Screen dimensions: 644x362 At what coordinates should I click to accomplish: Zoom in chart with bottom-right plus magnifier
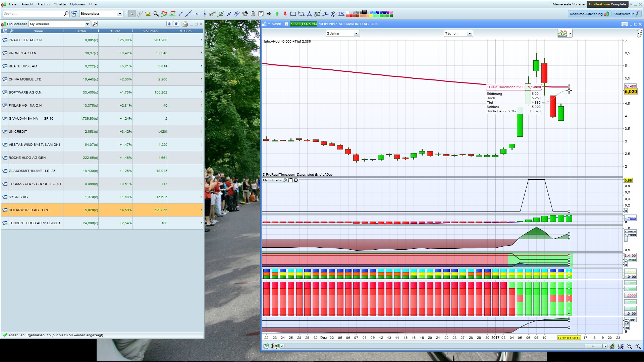(x=638, y=346)
